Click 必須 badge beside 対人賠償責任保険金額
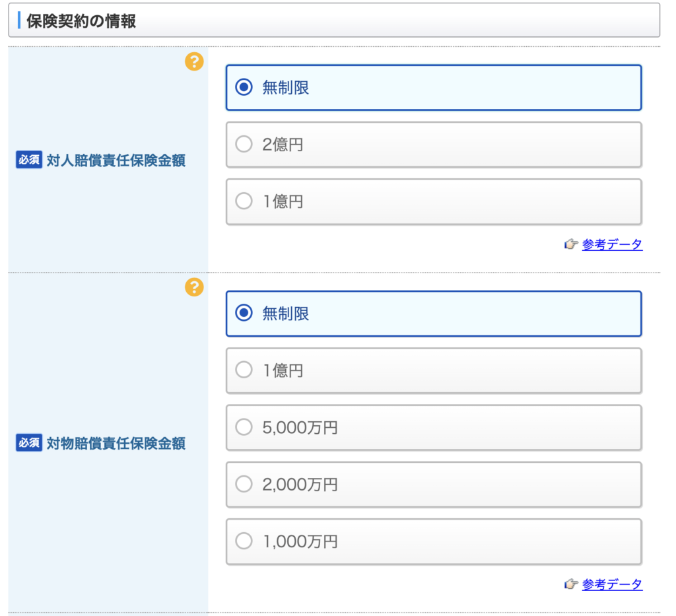This screenshot has height=616, width=676. pyautogui.click(x=29, y=160)
